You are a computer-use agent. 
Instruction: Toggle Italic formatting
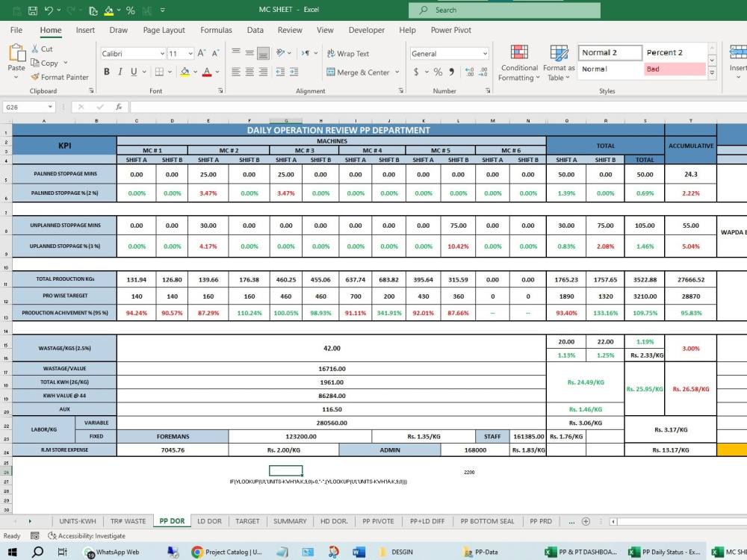point(120,72)
